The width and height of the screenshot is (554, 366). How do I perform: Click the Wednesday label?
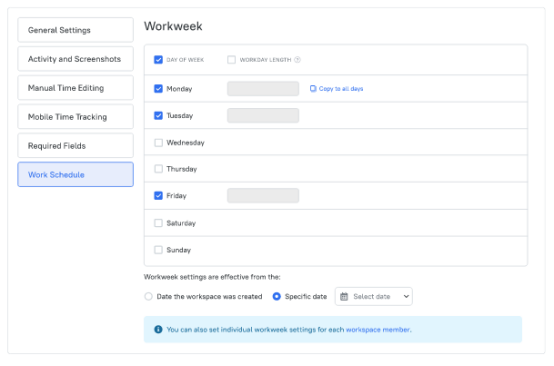pyautogui.click(x=185, y=143)
